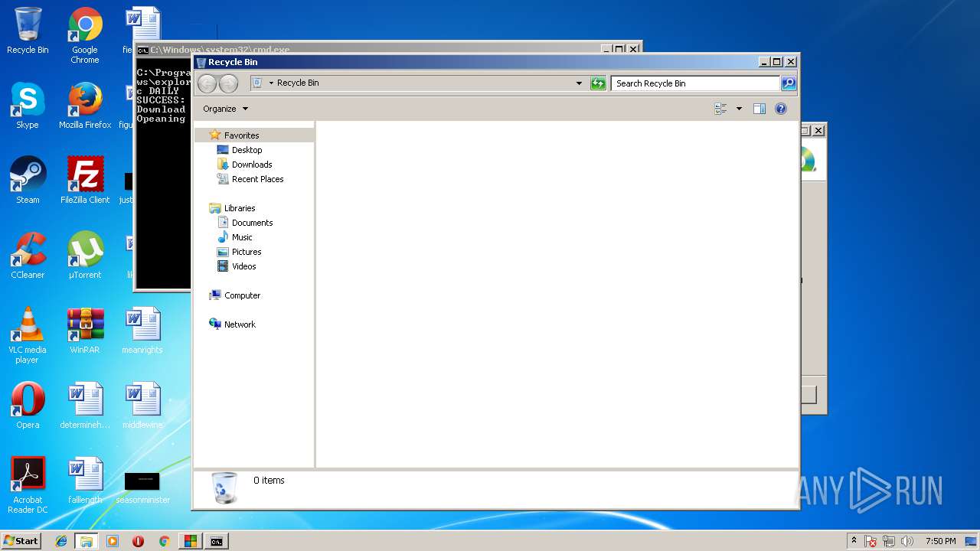Click the Back navigation arrow in Recycle Bin
980x551 pixels.
[x=207, y=83]
